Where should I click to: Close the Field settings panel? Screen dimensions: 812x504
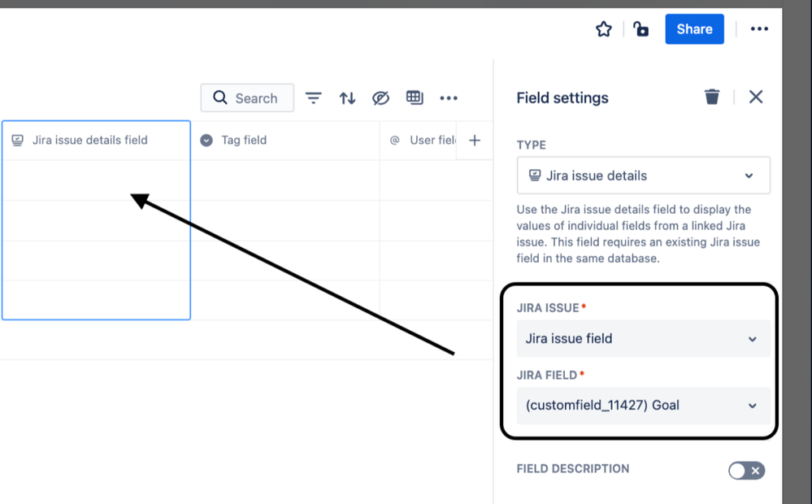[756, 97]
